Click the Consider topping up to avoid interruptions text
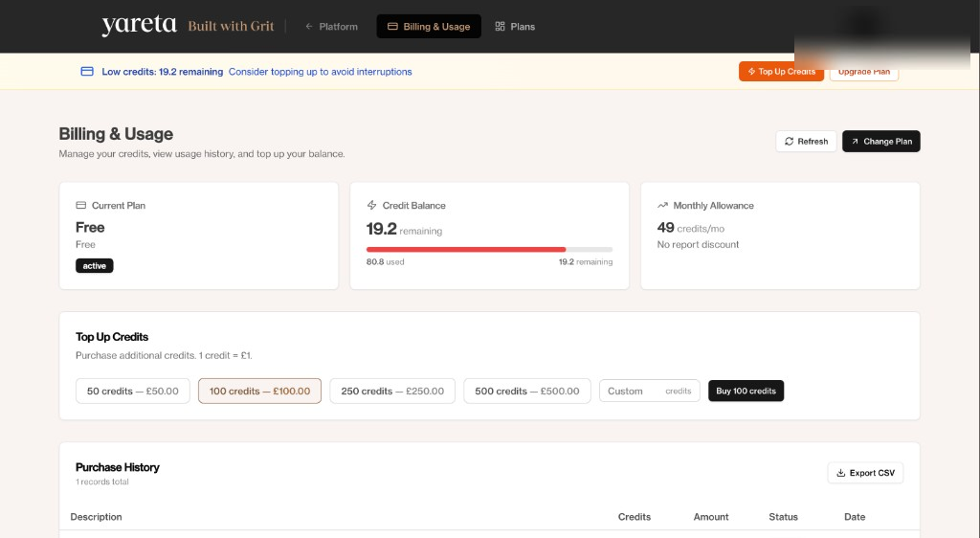The height and width of the screenshot is (538, 980). 320,72
